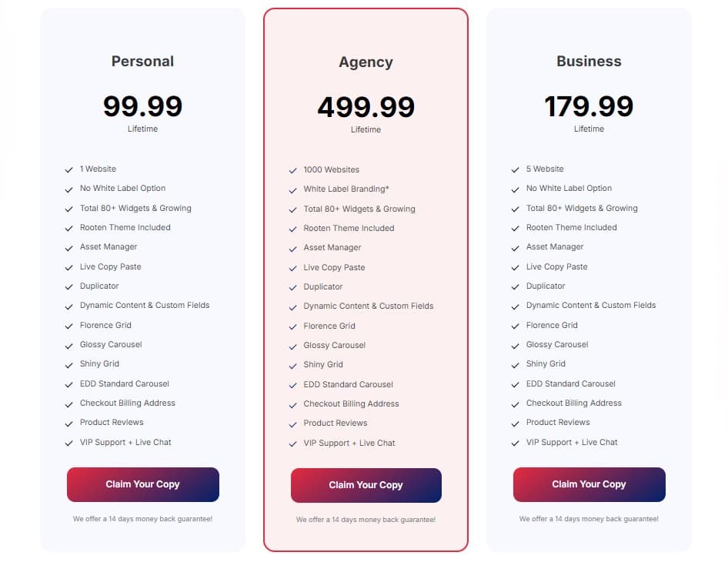The width and height of the screenshot is (728, 569).
Task: Click the checkmark beside EDD Standard Carousel in Business
Action: tap(514, 383)
